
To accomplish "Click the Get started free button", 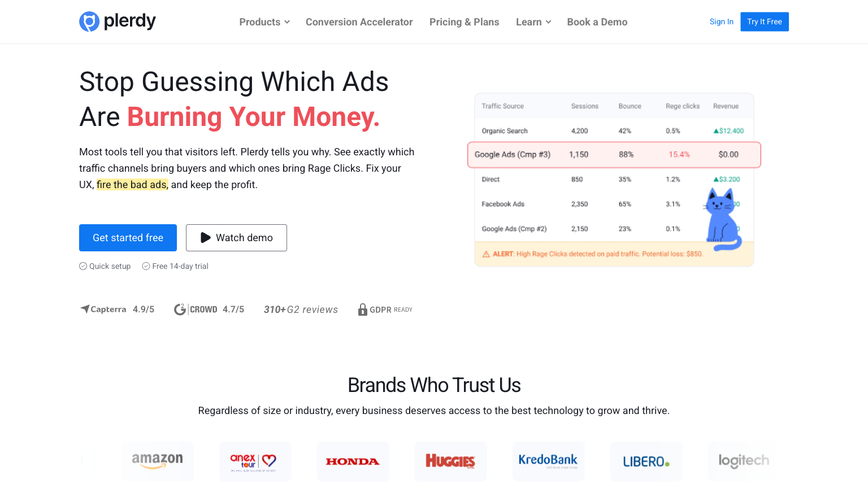I will pyautogui.click(x=128, y=238).
